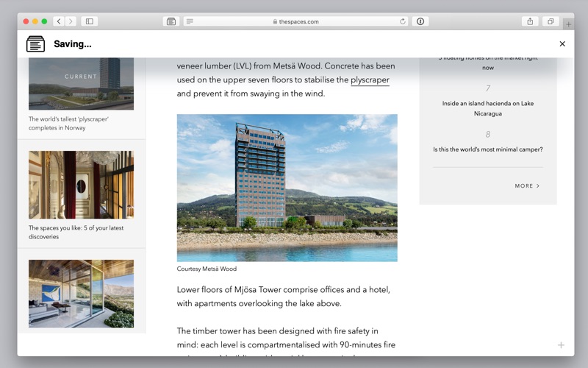Click the plus icon at bottom right
The width and height of the screenshot is (588, 368).
point(561,345)
